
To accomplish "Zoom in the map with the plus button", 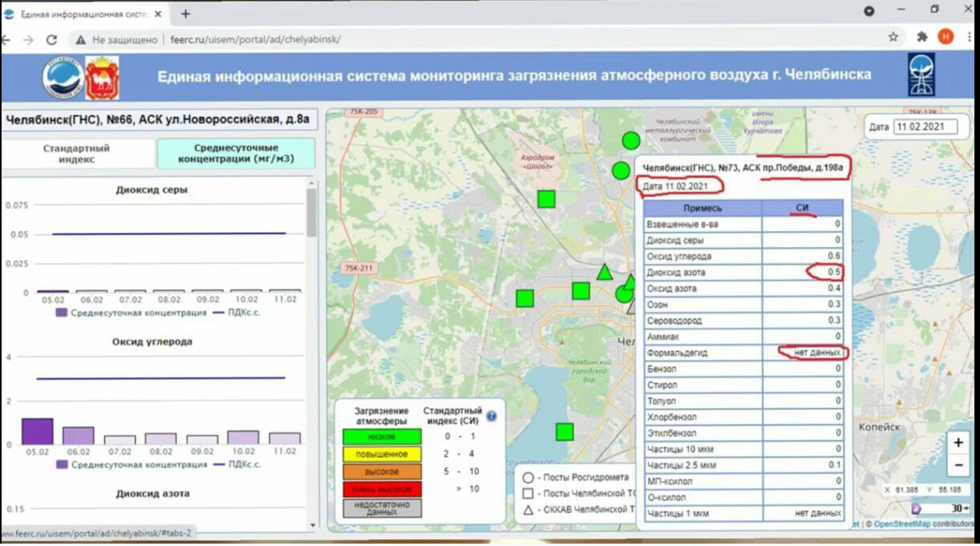I will click(x=958, y=443).
